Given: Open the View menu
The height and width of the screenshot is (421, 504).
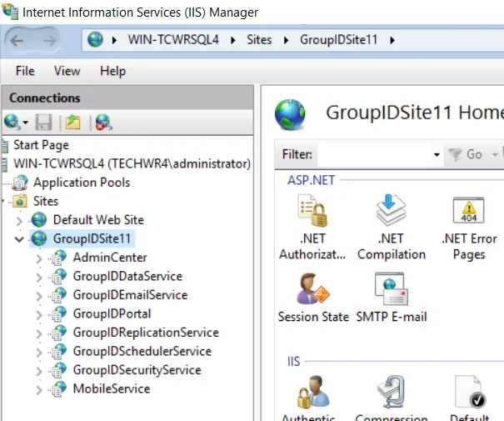Looking at the screenshot, I should coord(67,71).
